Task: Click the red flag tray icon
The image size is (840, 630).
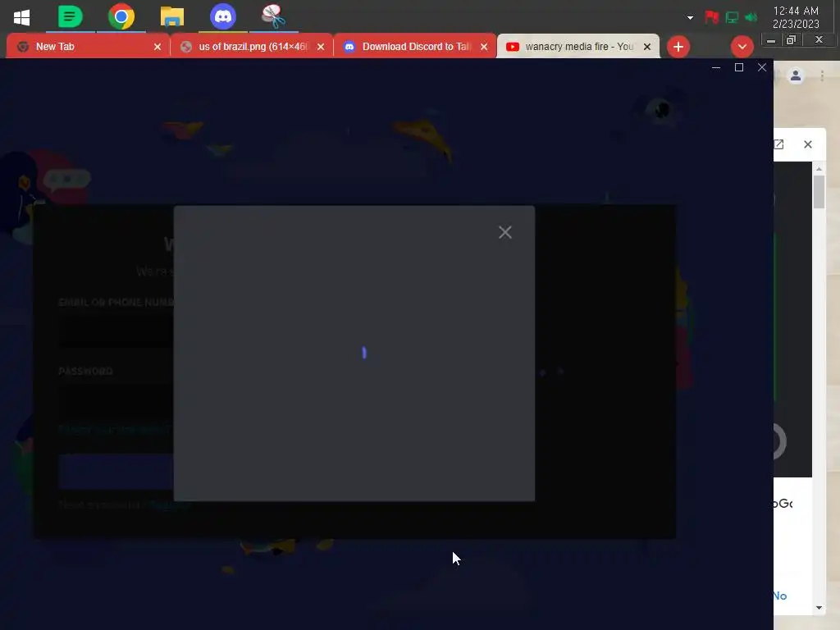Action: click(x=711, y=17)
